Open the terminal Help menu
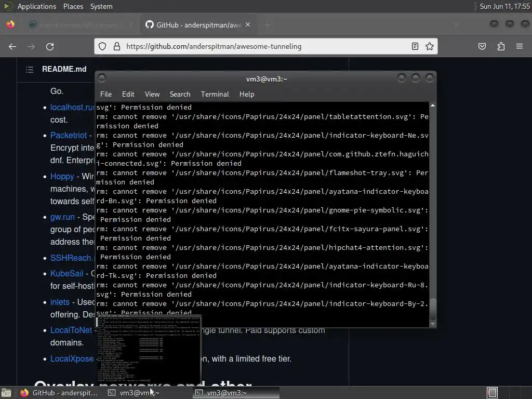Viewport: 532px width, 399px height. click(247, 95)
